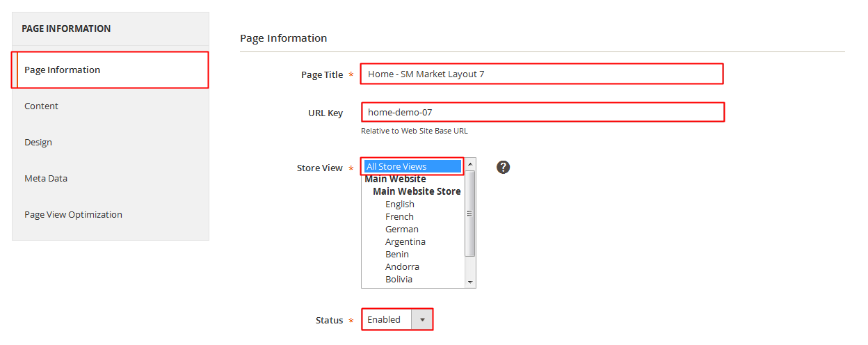Screen dimensions: 868x345
Task: Click the Store View scrollbar thumb
Action: point(470,214)
